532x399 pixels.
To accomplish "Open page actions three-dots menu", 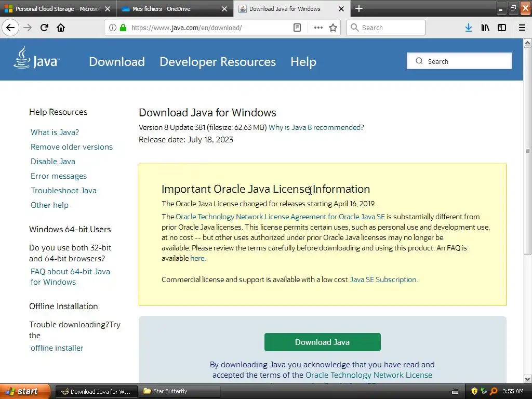I will [318, 28].
